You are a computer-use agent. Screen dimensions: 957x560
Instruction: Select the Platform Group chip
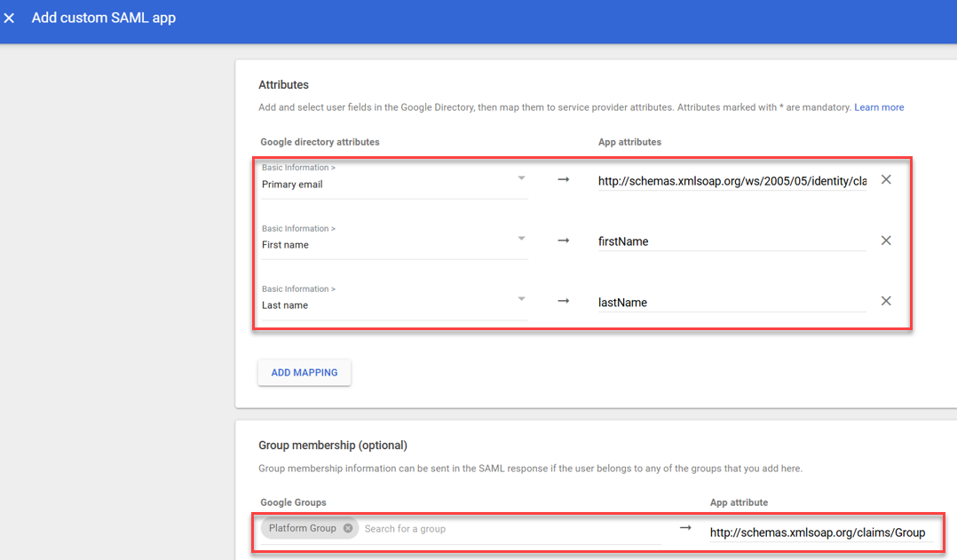pos(302,528)
